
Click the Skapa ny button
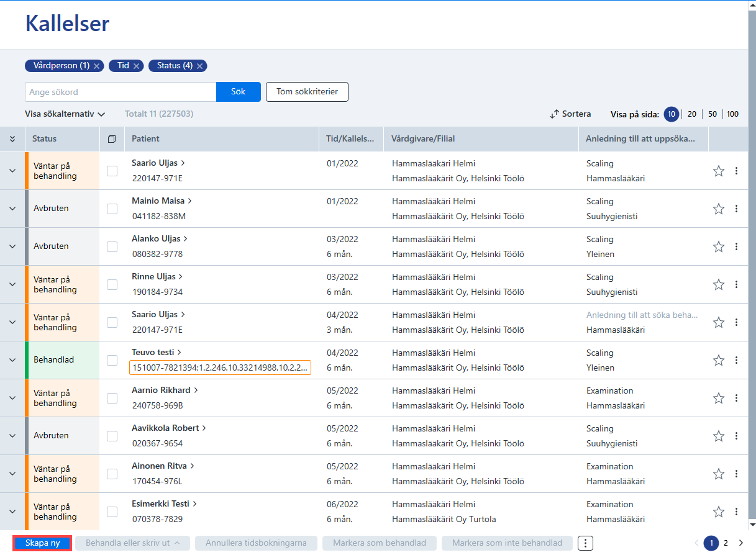tap(43, 543)
